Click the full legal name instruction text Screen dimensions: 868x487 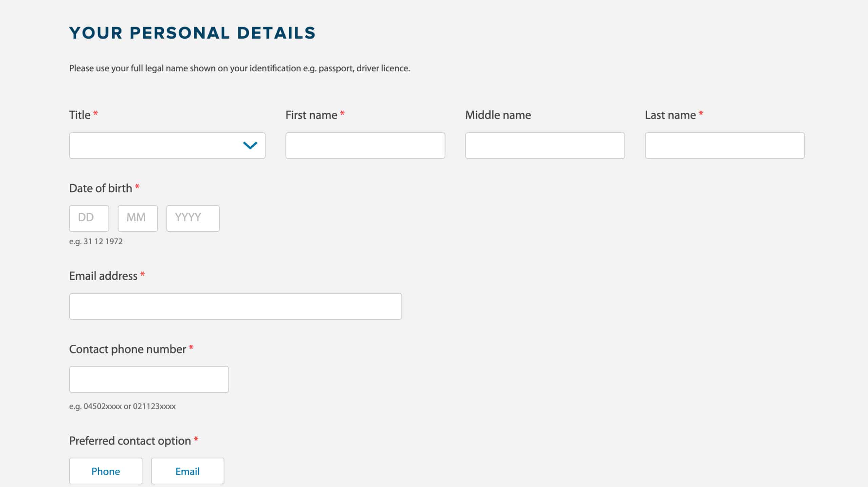click(240, 69)
